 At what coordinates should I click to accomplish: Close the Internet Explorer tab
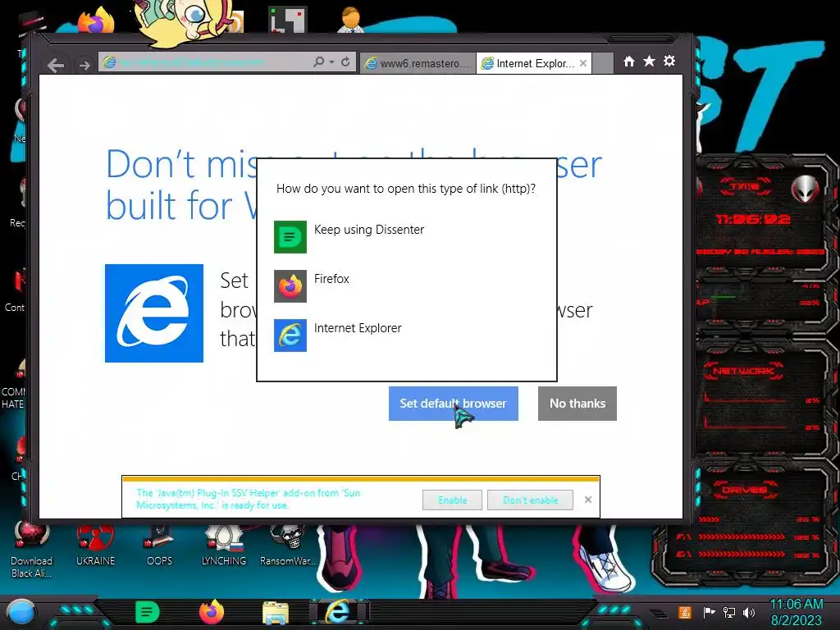(583, 63)
